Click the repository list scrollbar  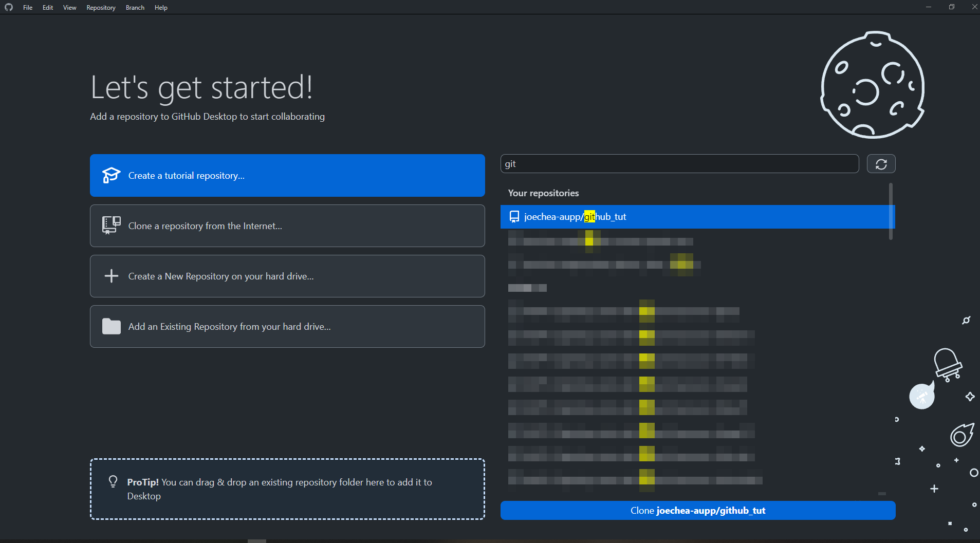point(891,211)
